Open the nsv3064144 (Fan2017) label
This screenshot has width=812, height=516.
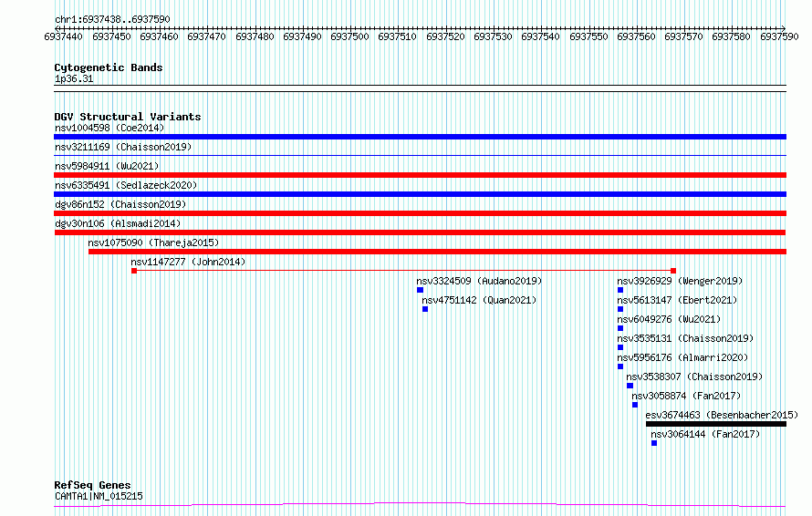tap(705, 434)
